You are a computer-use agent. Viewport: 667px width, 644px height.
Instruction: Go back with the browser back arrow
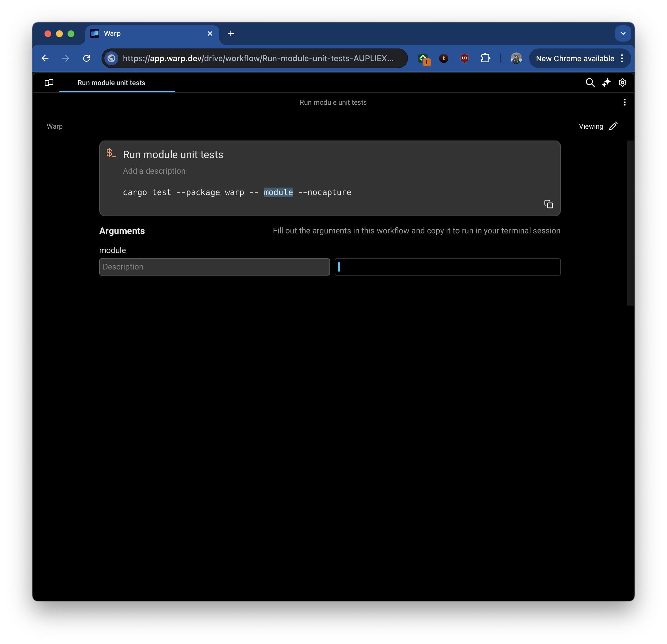[45, 58]
